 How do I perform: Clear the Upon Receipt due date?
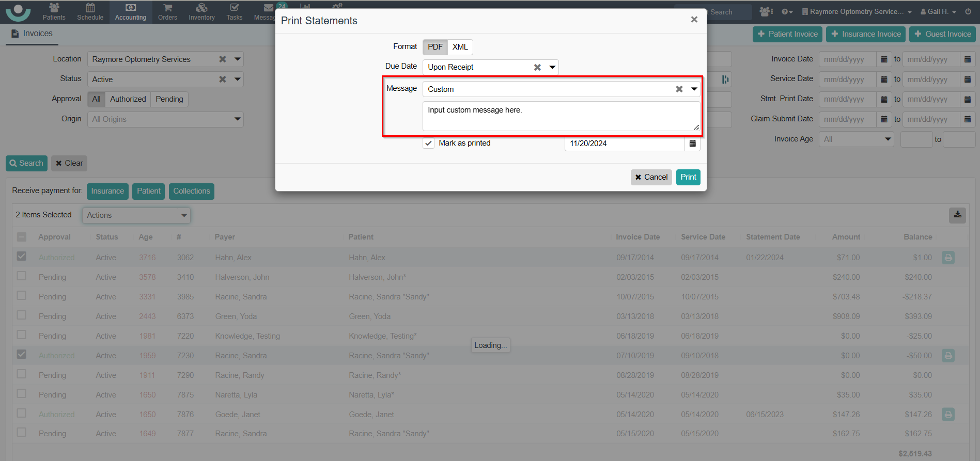(537, 67)
